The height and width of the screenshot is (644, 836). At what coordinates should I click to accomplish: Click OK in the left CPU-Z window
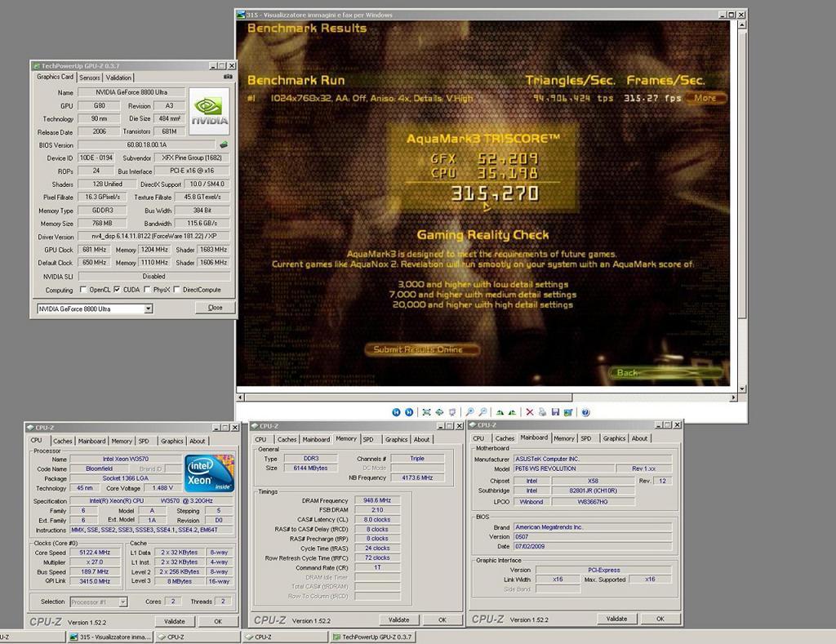click(x=218, y=622)
